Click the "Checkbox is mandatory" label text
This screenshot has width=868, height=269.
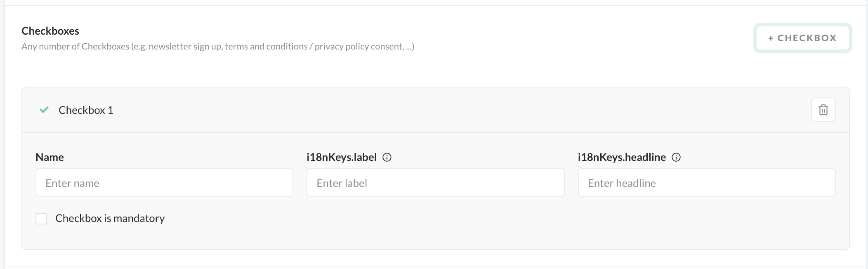(110, 218)
